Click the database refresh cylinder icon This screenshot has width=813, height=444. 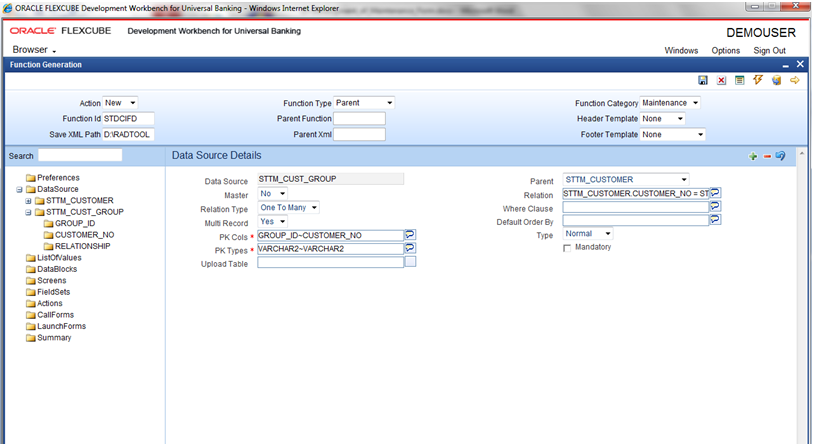(776, 80)
